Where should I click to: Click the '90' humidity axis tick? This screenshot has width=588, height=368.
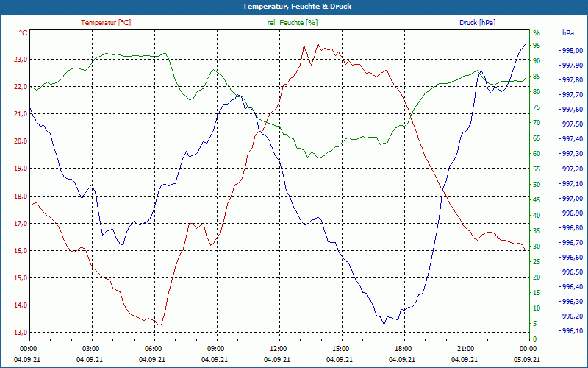tap(537, 60)
